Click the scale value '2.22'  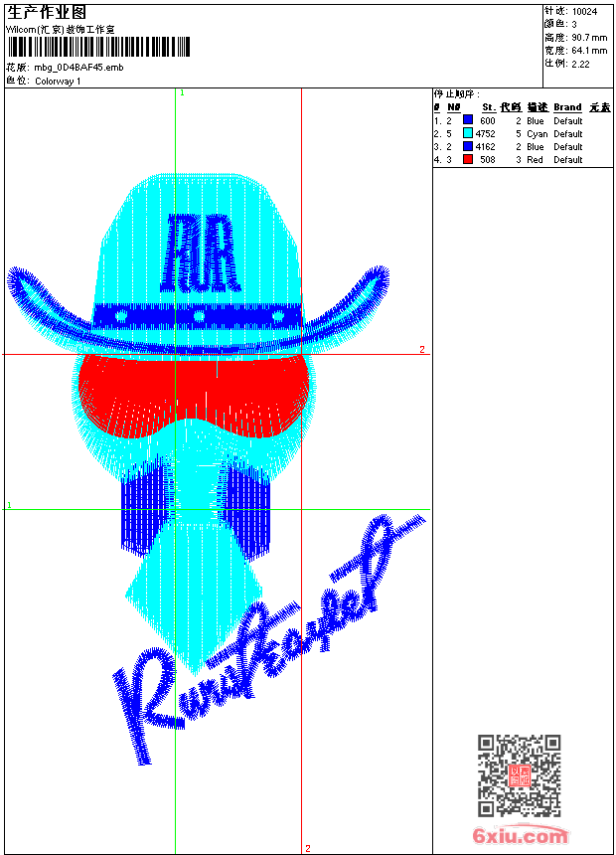pos(580,64)
